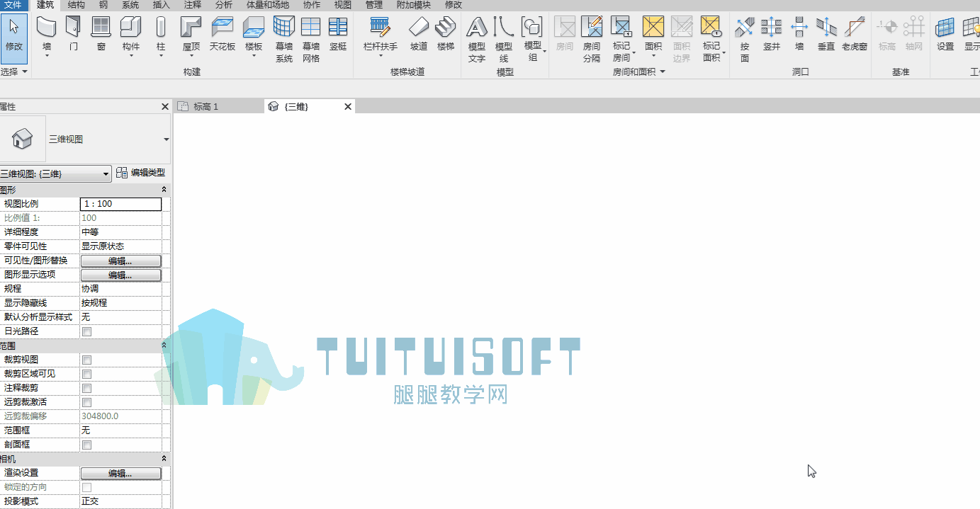
Task: Click the 视图比例 value field
Action: pyautogui.click(x=121, y=204)
